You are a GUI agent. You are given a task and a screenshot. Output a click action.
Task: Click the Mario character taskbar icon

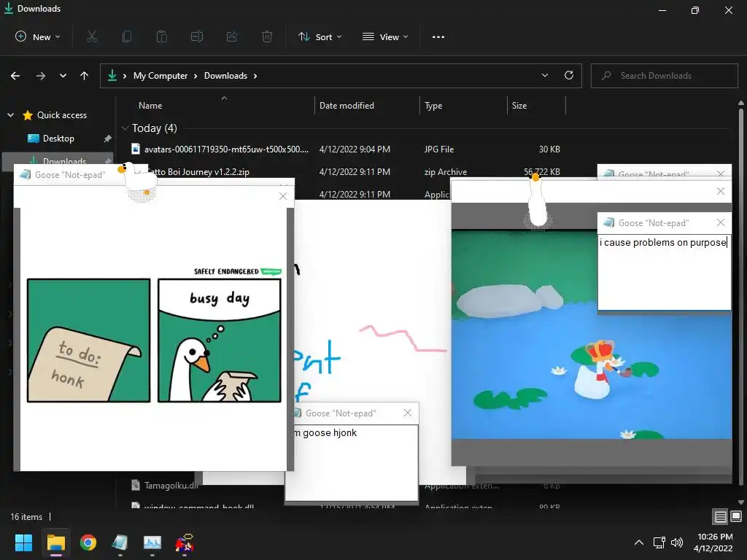pyautogui.click(x=185, y=542)
